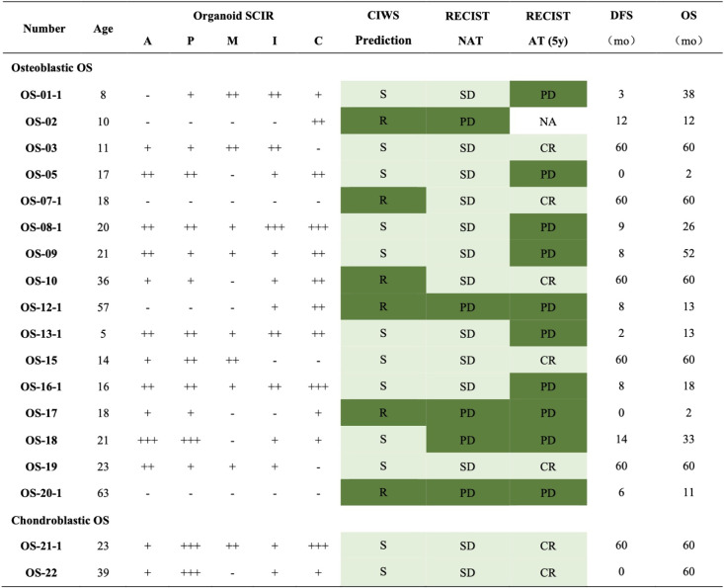724x588 pixels.
Task: Select the OS-18 PD cell under RECIST NAT
Action: point(467,440)
